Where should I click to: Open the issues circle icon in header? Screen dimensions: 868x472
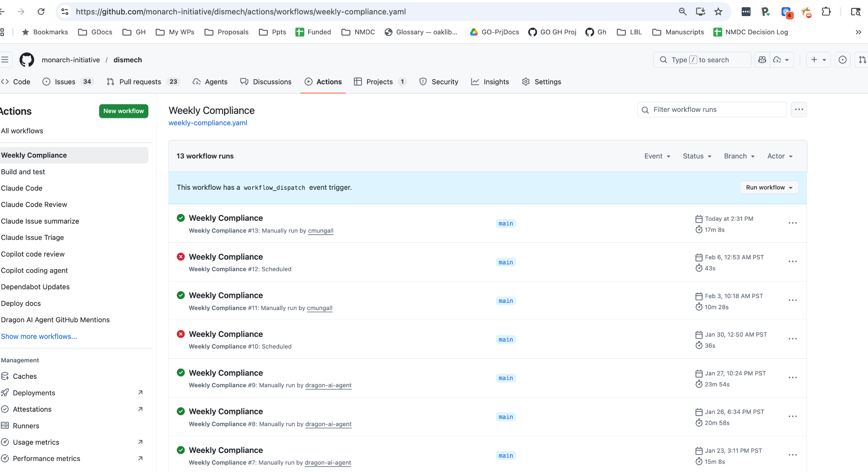coord(843,60)
